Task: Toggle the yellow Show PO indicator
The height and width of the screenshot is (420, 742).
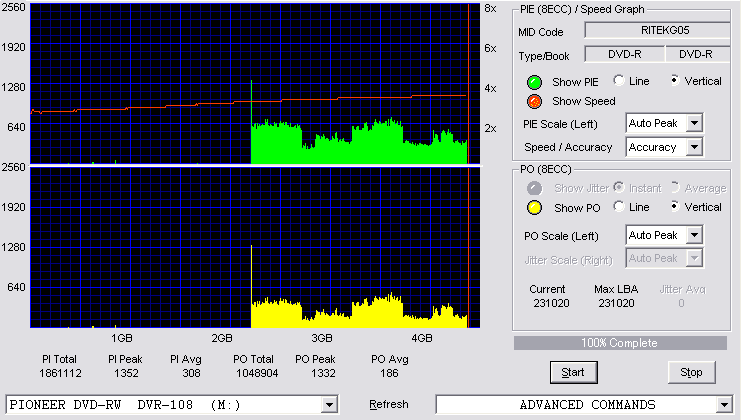Action: click(534, 208)
